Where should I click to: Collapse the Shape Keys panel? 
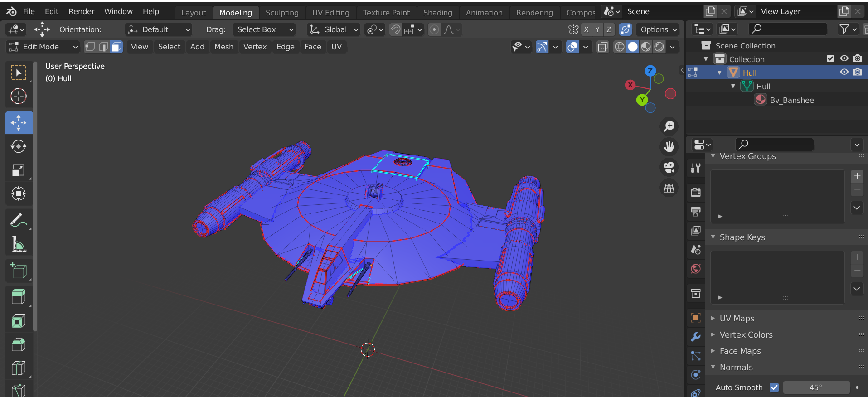pyautogui.click(x=713, y=237)
